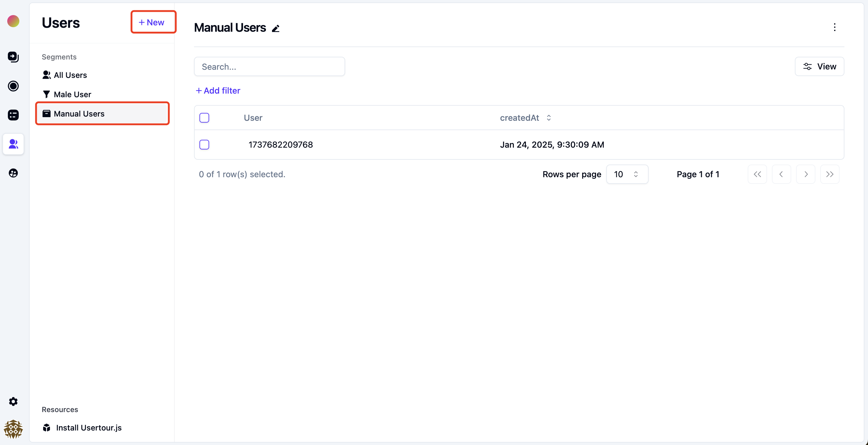
Task: Click into the Search input field
Action: point(269,67)
